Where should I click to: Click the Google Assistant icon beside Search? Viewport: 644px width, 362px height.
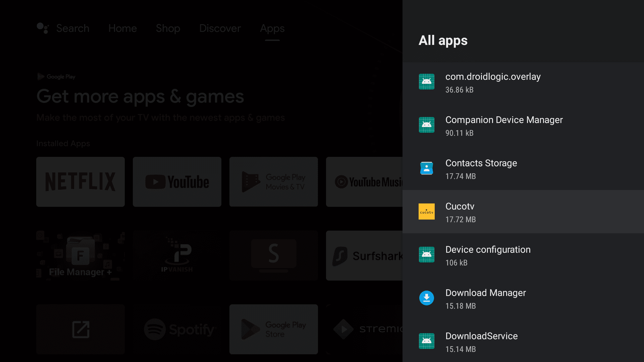43,28
